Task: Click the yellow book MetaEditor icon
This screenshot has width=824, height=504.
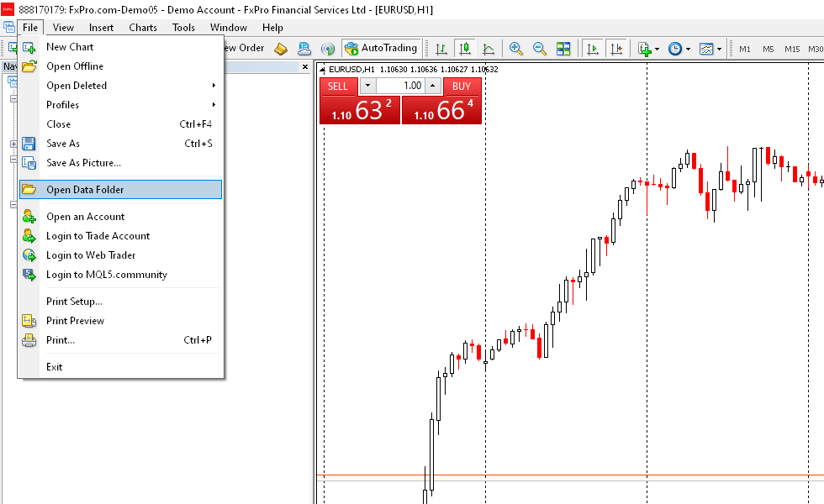Action: (x=281, y=49)
